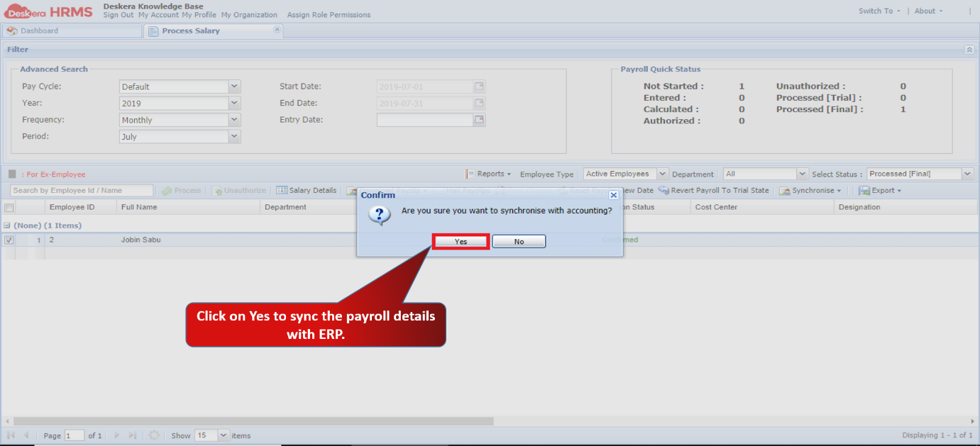Open the End Date calendar picker icon
The height and width of the screenshot is (446, 980).
[480, 103]
